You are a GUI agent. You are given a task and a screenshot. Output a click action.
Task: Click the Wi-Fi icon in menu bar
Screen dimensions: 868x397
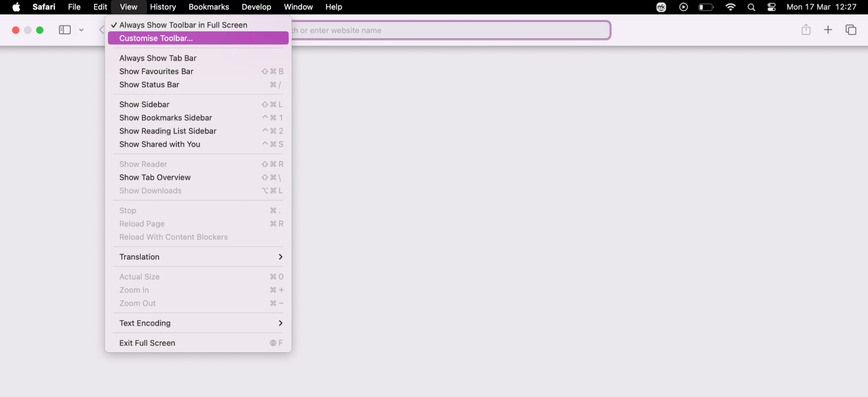(x=730, y=7)
